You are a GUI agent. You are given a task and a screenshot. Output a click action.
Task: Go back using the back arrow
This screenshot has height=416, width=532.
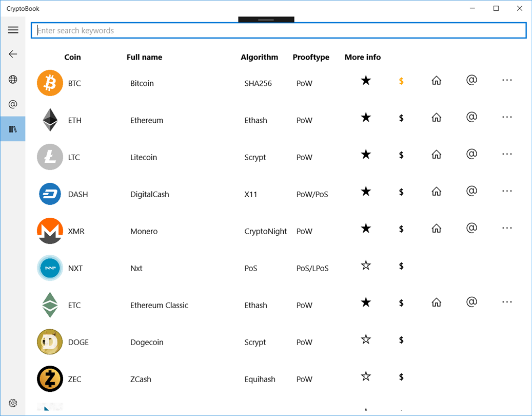pyautogui.click(x=13, y=54)
